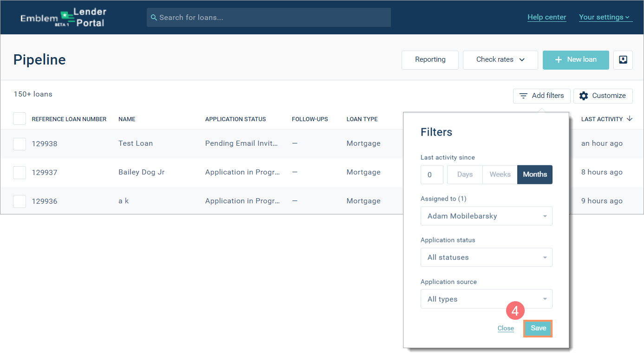Click reference number 129936
The height and width of the screenshot is (356, 644).
tap(45, 201)
